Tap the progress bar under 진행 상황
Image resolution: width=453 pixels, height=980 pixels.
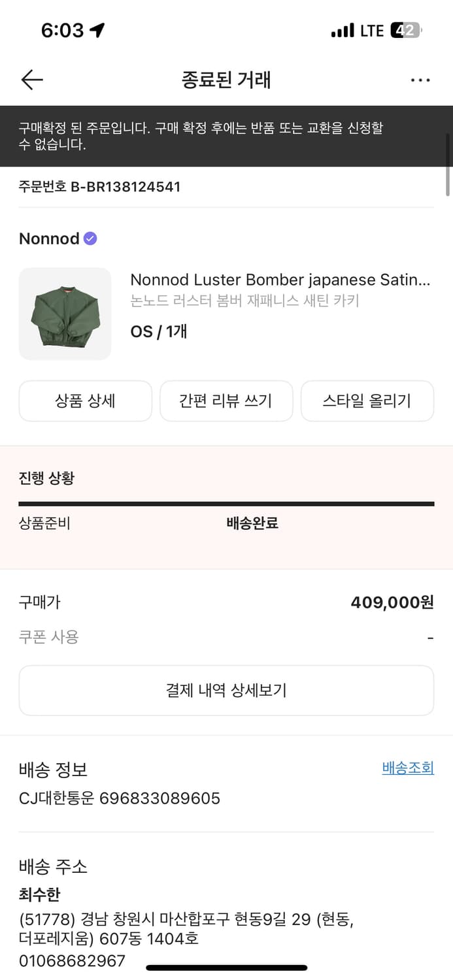coord(226,504)
